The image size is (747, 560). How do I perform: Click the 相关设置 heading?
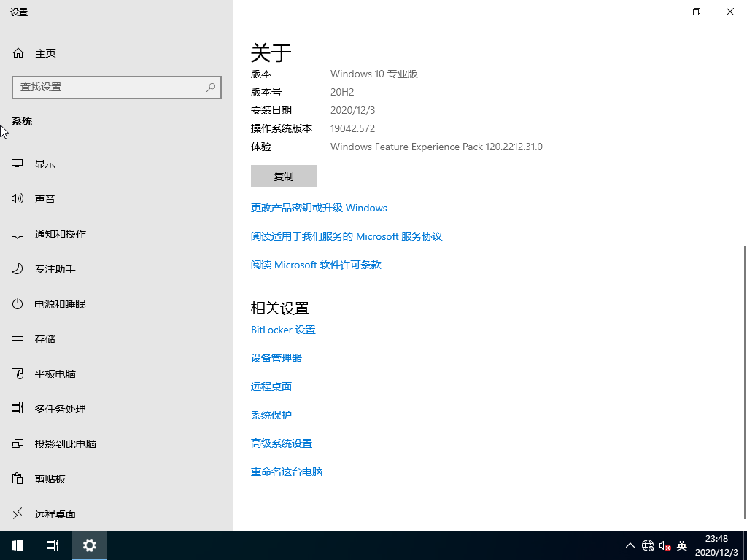(x=280, y=308)
